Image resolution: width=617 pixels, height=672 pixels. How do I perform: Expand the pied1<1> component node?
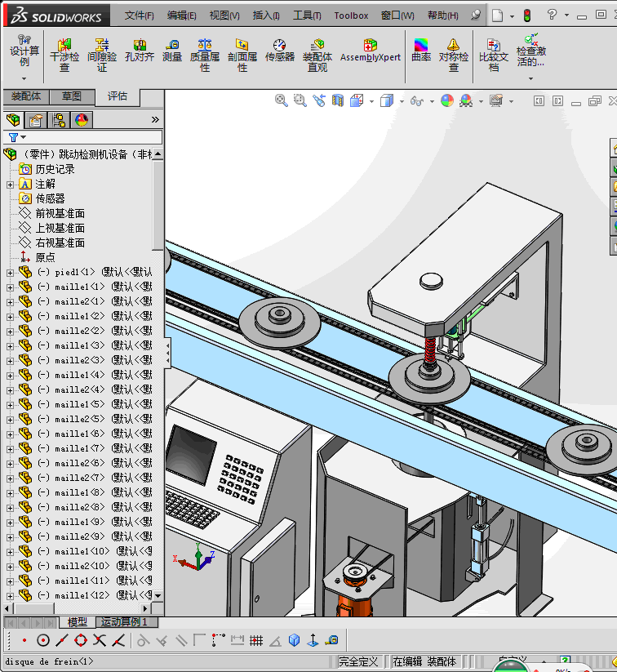[10, 273]
